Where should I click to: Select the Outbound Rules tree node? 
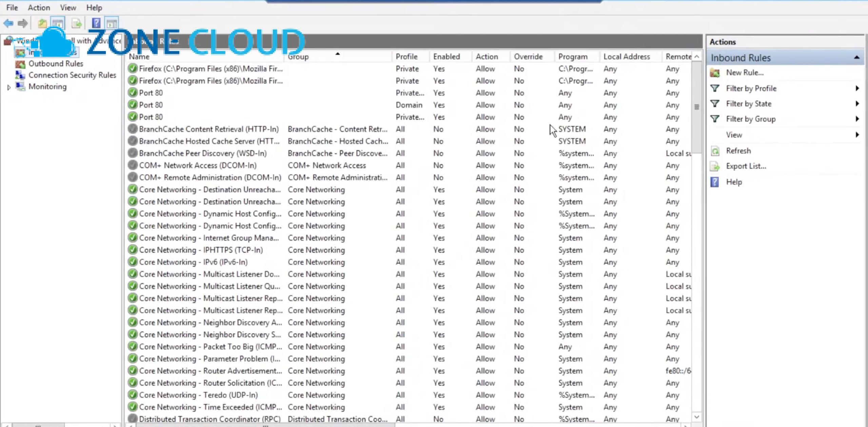56,64
